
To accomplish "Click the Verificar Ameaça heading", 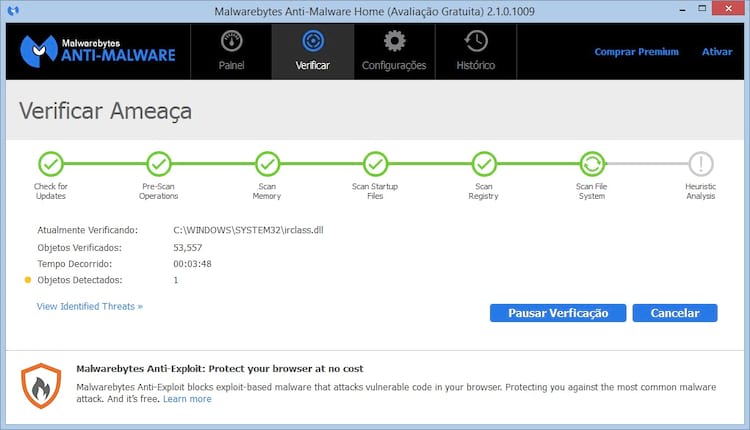I will point(105,111).
